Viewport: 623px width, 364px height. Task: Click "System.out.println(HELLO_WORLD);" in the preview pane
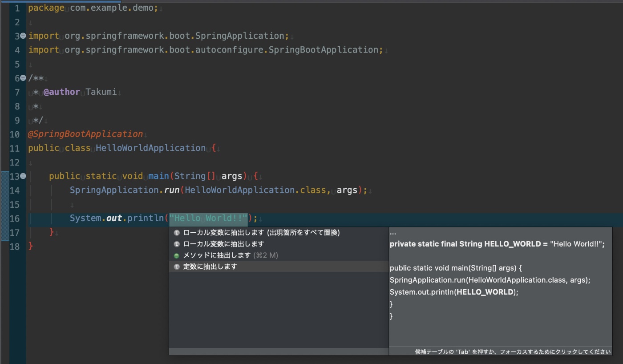(x=454, y=292)
